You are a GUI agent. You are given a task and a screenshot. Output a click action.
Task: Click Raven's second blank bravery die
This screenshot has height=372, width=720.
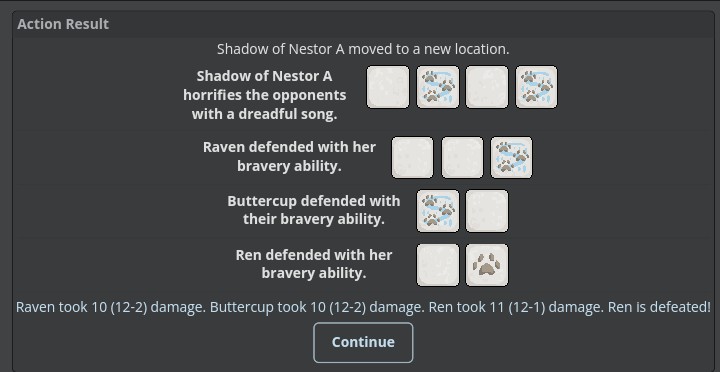click(462, 158)
